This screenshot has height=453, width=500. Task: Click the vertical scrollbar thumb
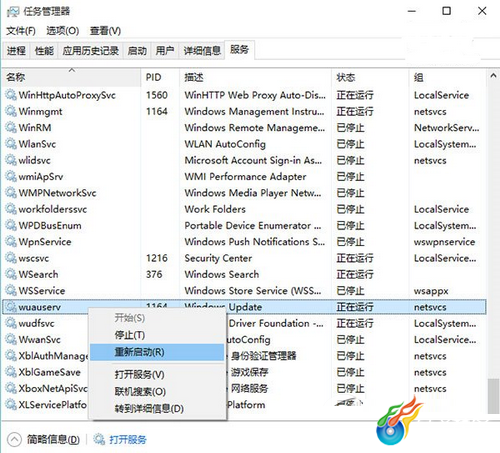[493, 396]
